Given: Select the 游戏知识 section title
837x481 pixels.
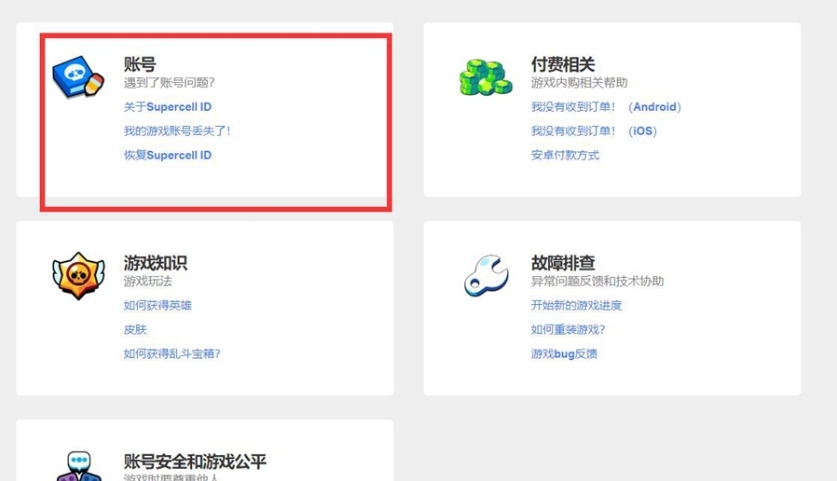Looking at the screenshot, I should (x=155, y=263).
